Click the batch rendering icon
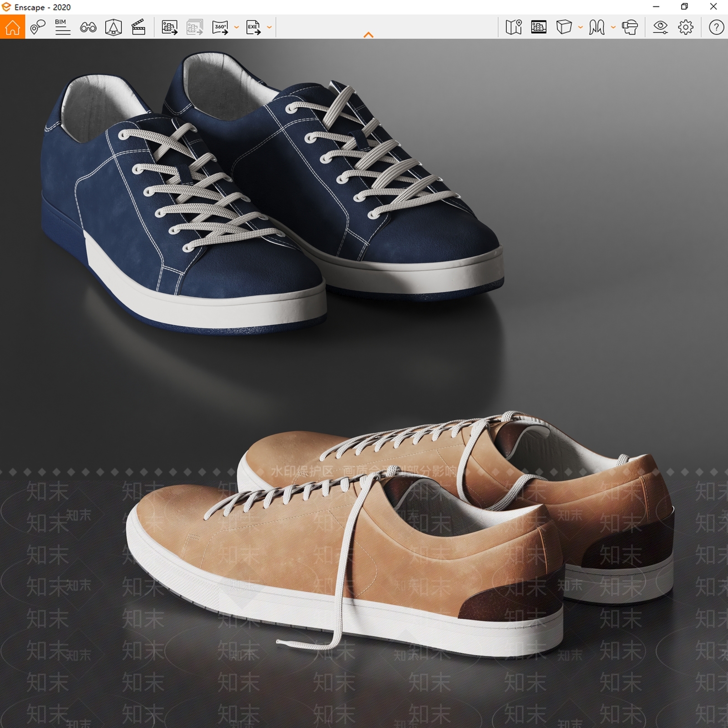The image size is (728, 728). click(195, 27)
